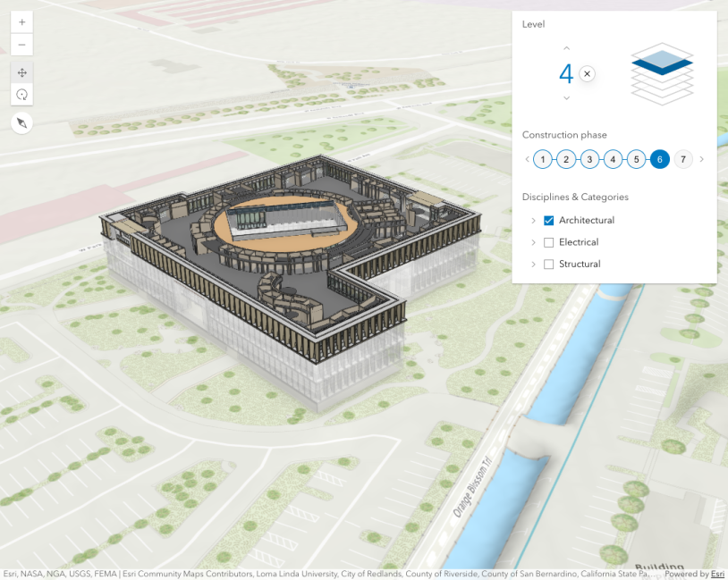Click the Electrical label

click(579, 242)
